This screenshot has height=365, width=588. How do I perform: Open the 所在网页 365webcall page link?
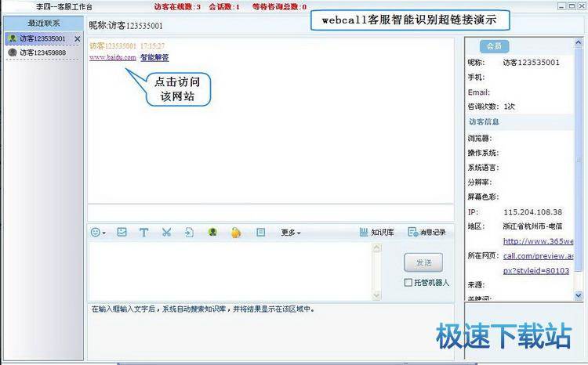coord(538,256)
